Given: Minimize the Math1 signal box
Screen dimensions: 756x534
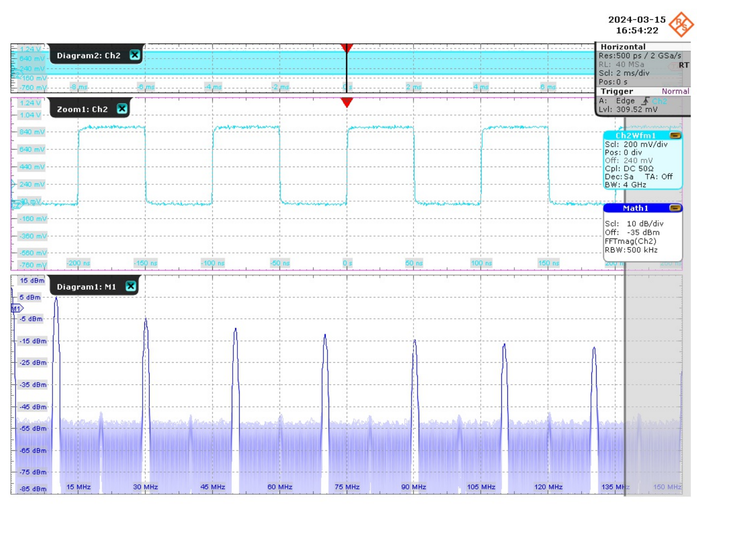Looking at the screenshot, I should click(675, 208).
